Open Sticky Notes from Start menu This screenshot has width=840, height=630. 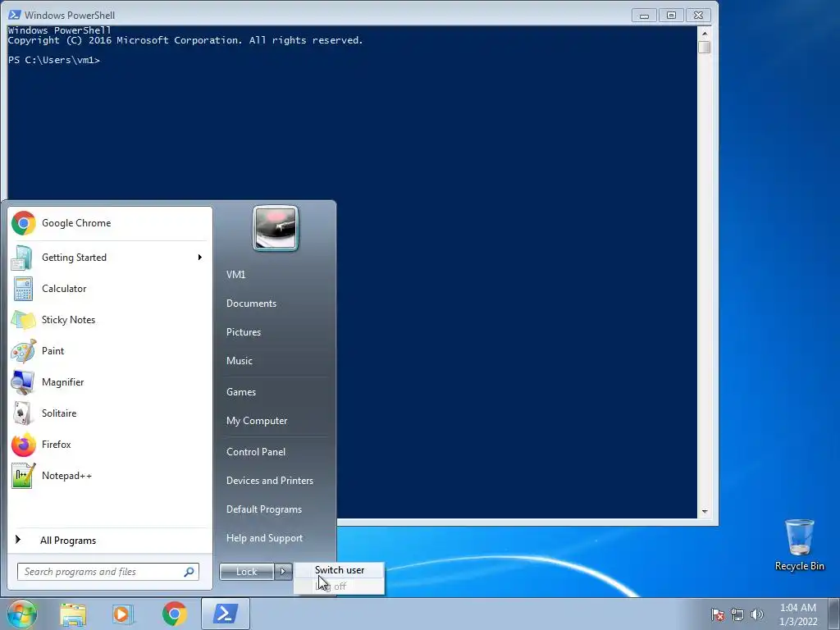coord(109,319)
